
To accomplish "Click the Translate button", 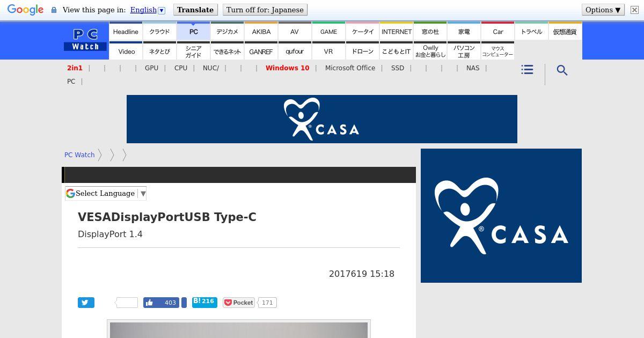I will pos(195,10).
